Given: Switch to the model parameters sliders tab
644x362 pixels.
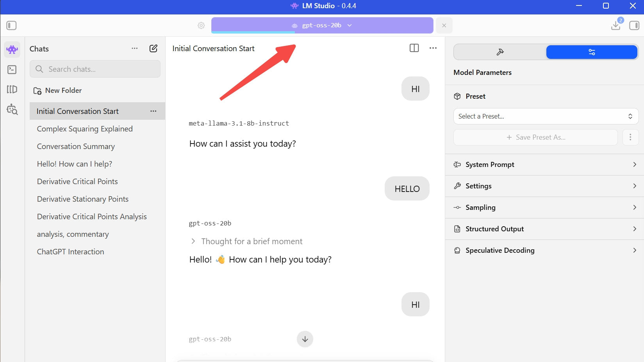Looking at the screenshot, I should pos(592,52).
